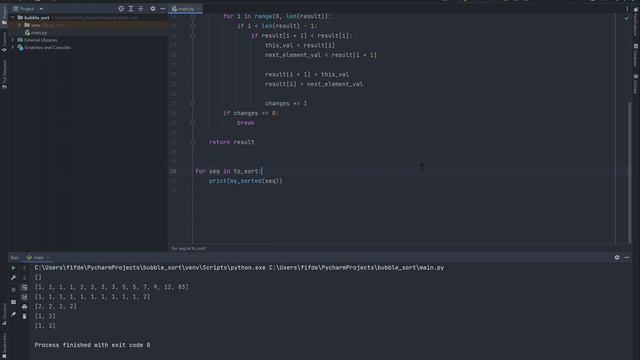Click 'print(my_sorted(seq))' code line
Viewport: 640px width, 360px height.
(245, 181)
